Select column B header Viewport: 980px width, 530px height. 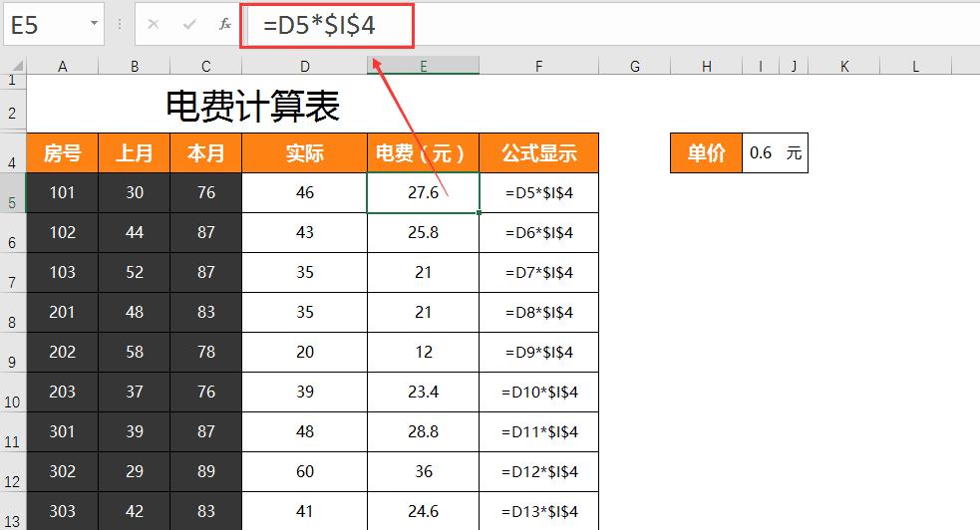(135, 66)
